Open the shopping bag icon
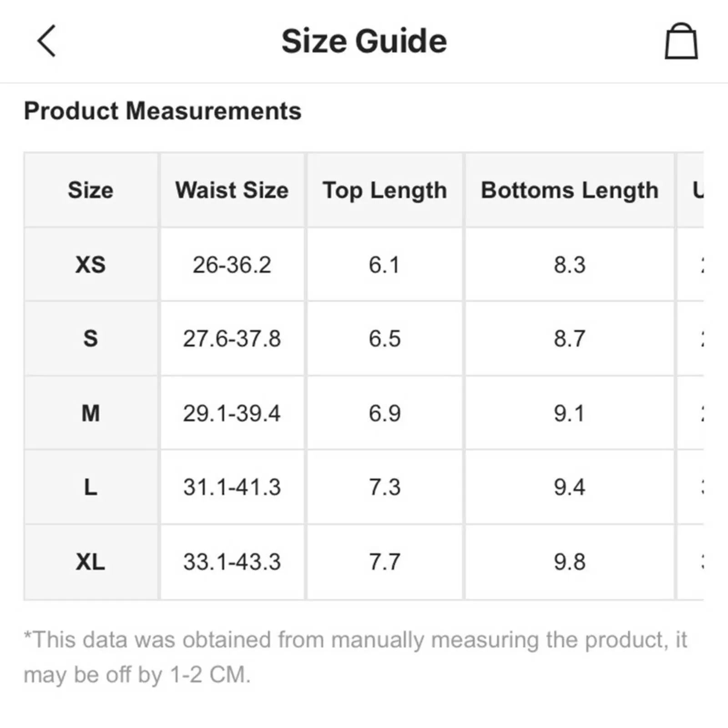 (681, 41)
